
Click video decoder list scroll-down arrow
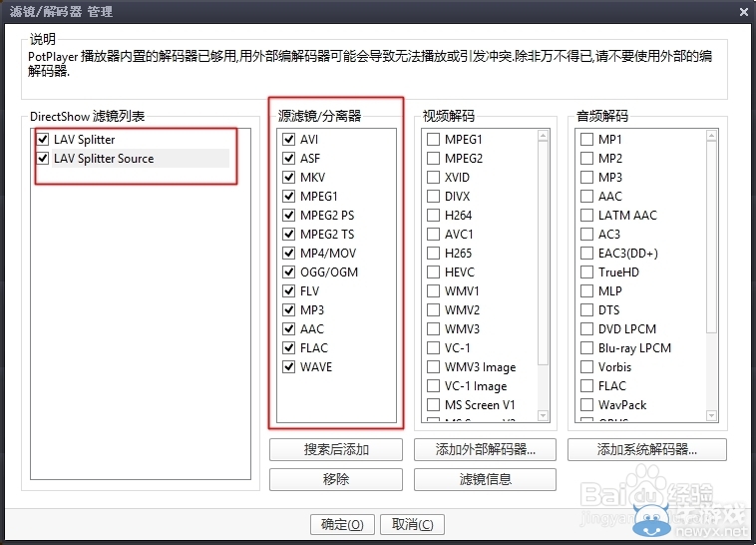click(544, 415)
